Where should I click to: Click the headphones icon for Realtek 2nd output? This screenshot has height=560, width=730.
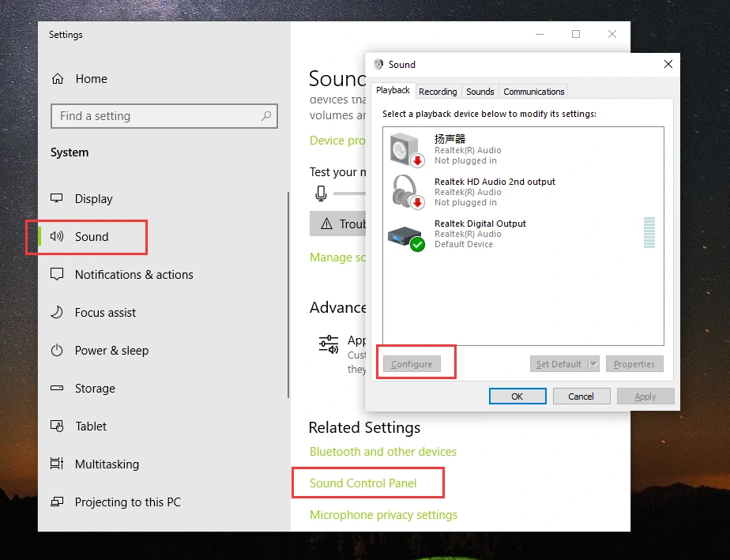point(407,191)
